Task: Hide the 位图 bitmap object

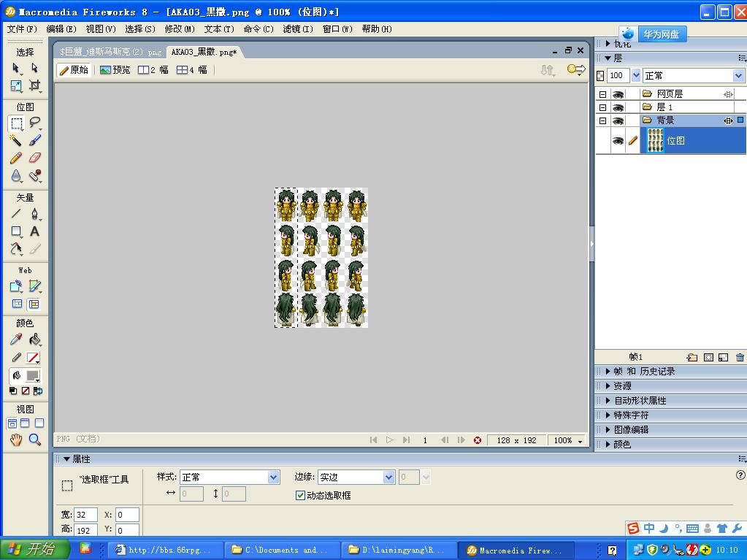Action: coord(618,141)
